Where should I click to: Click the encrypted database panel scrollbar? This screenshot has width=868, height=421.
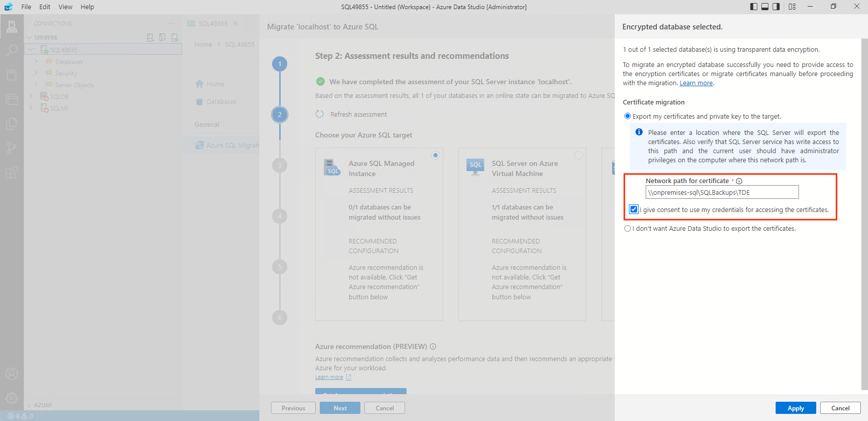tap(864, 214)
